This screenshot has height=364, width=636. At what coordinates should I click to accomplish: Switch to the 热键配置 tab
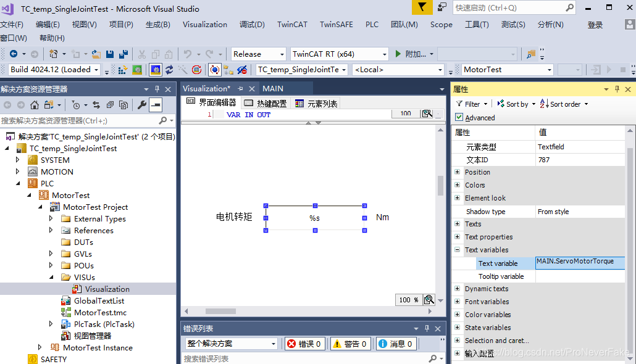(x=266, y=104)
